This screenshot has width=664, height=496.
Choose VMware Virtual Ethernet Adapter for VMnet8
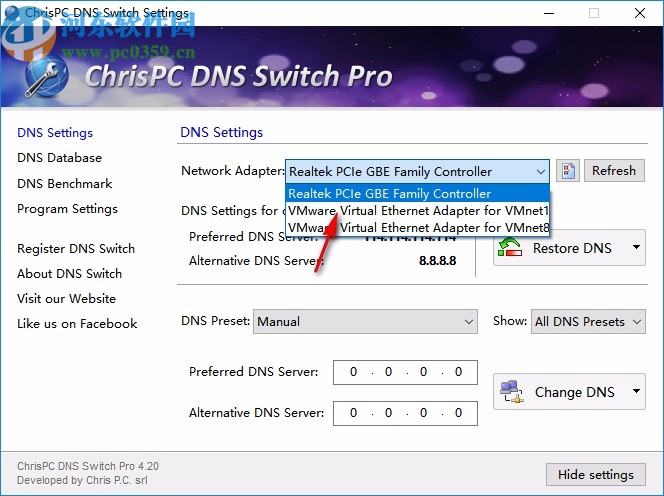(x=417, y=227)
